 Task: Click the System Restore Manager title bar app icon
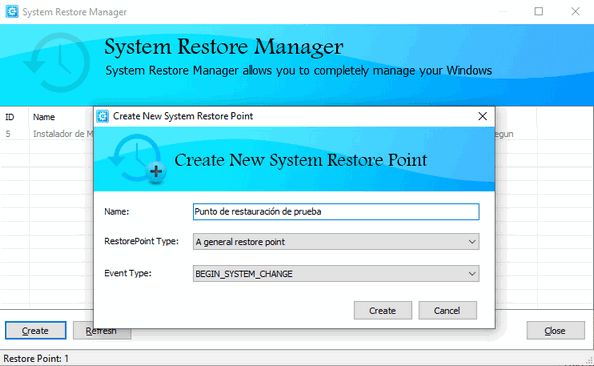pyautogui.click(x=12, y=11)
